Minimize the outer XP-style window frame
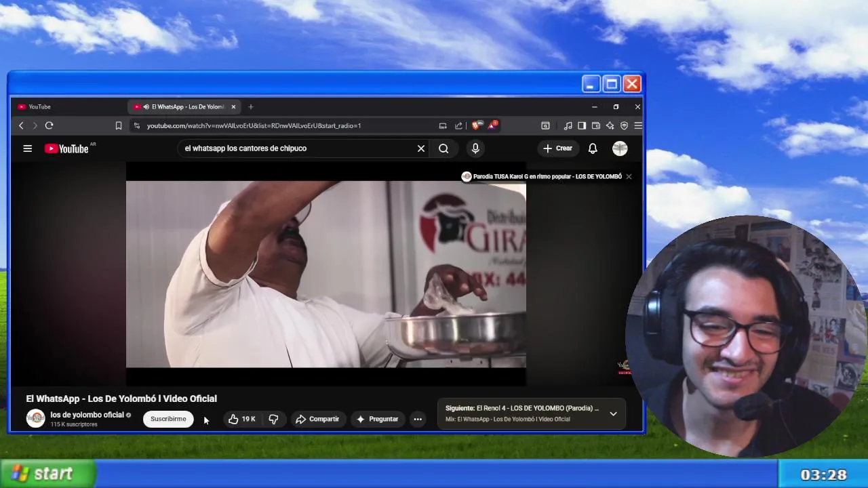The height and width of the screenshot is (488, 868). click(591, 84)
